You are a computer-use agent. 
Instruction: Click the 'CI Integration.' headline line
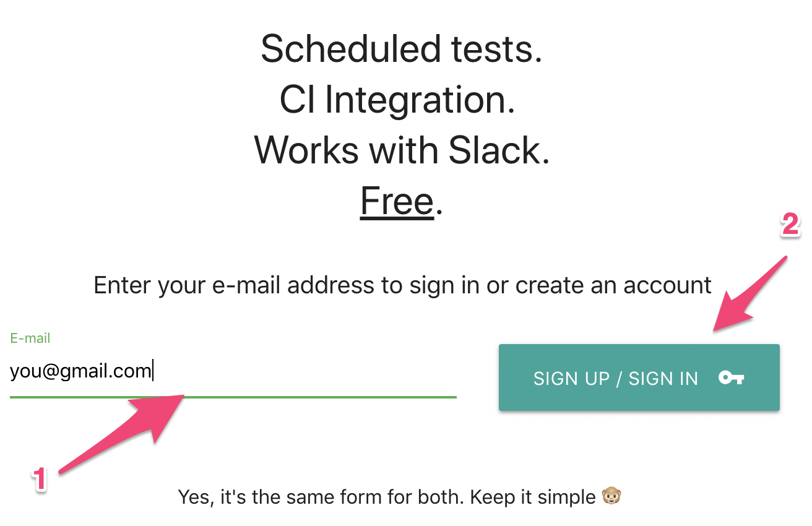click(397, 100)
